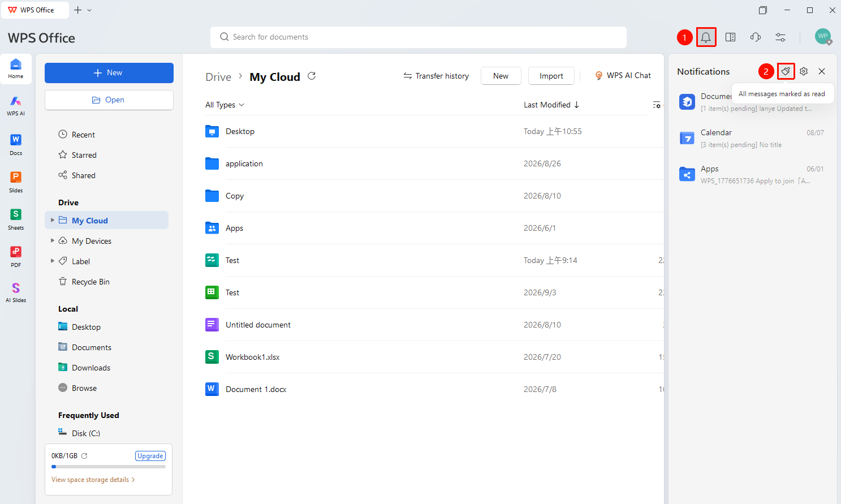Viewport: 841px width, 504px height.
Task: Open notification settings gear icon
Action: (x=804, y=71)
